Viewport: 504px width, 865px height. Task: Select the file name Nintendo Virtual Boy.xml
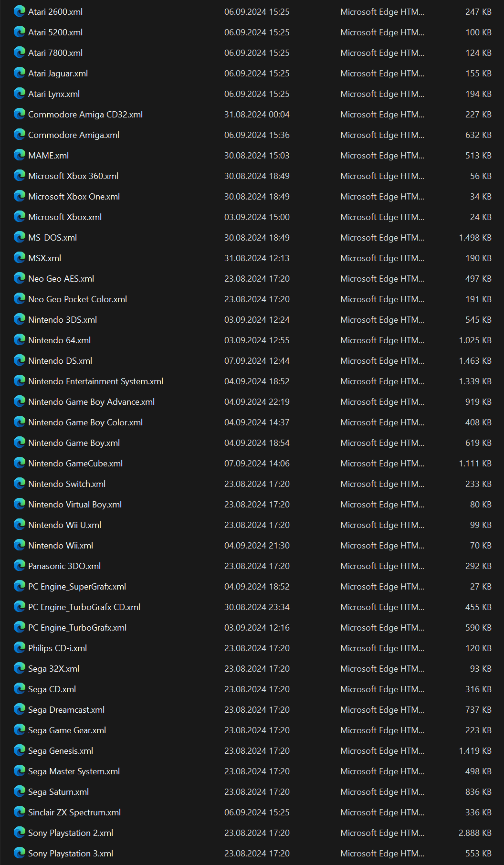click(75, 505)
